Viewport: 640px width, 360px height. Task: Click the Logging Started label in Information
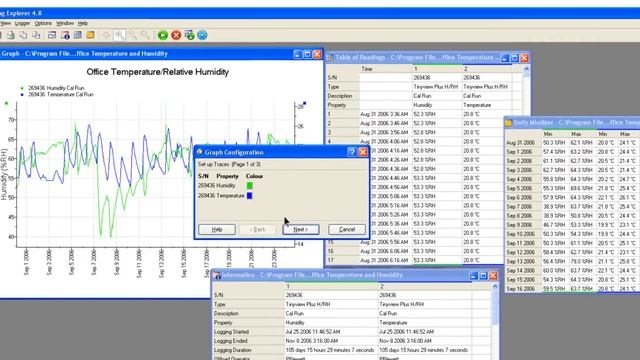(x=231, y=332)
